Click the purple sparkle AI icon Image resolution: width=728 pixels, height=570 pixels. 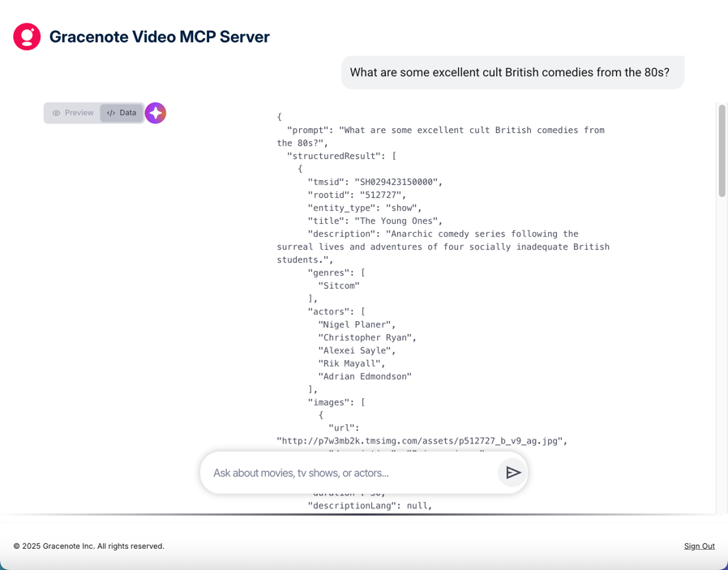click(x=156, y=113)
